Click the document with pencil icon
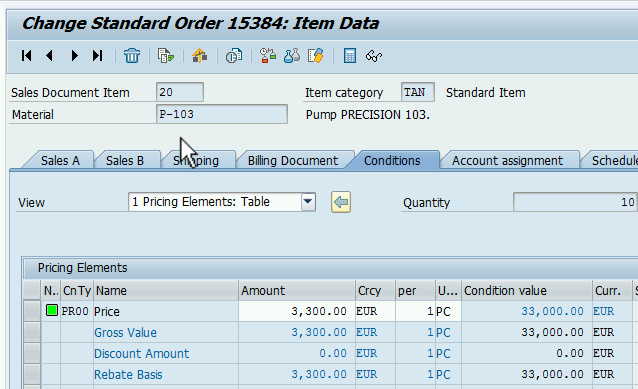638x389 pixels. click(316, 56)
